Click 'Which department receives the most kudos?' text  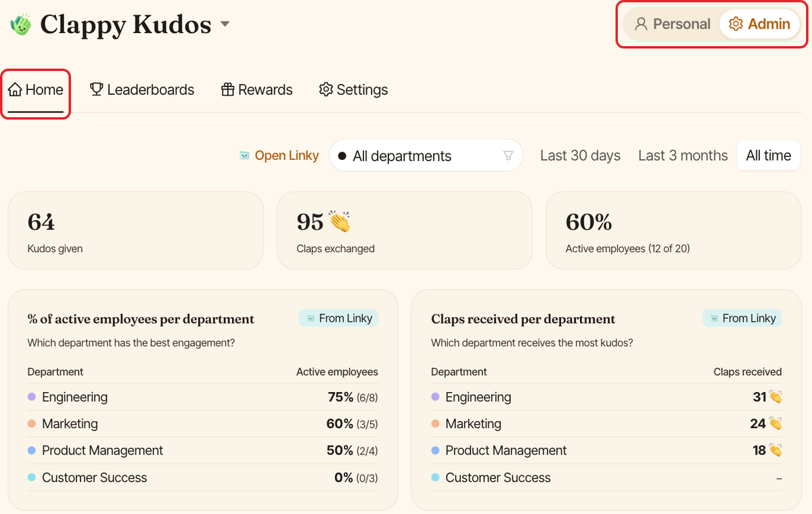(532, 343)
